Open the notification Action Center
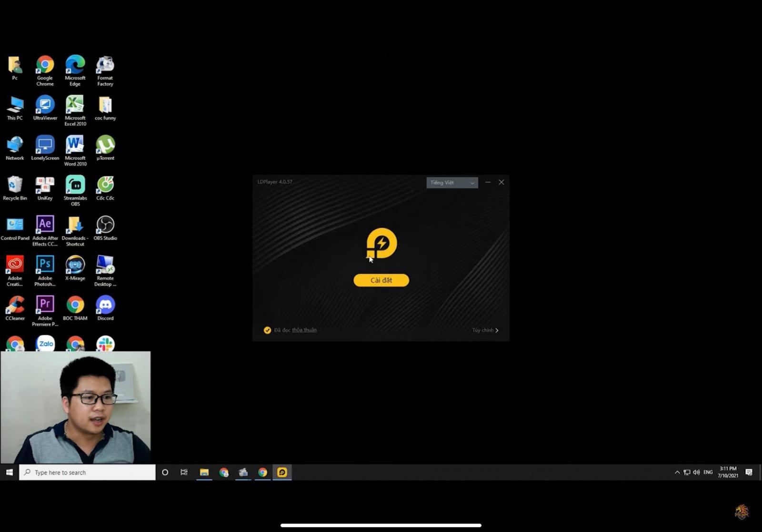Screen dimensions: 762x532 pyautogui.click(x=749, y=472)
